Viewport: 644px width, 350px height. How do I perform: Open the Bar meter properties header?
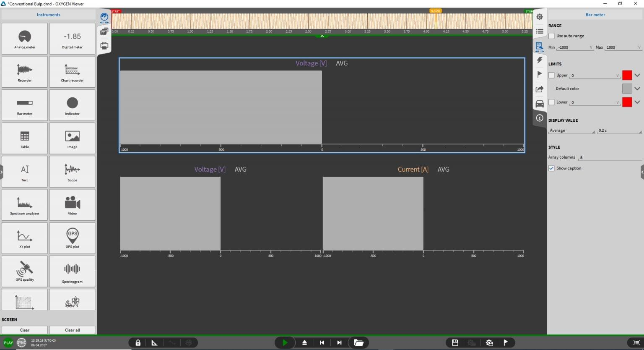pyautogui.click(x=595, y=15)
